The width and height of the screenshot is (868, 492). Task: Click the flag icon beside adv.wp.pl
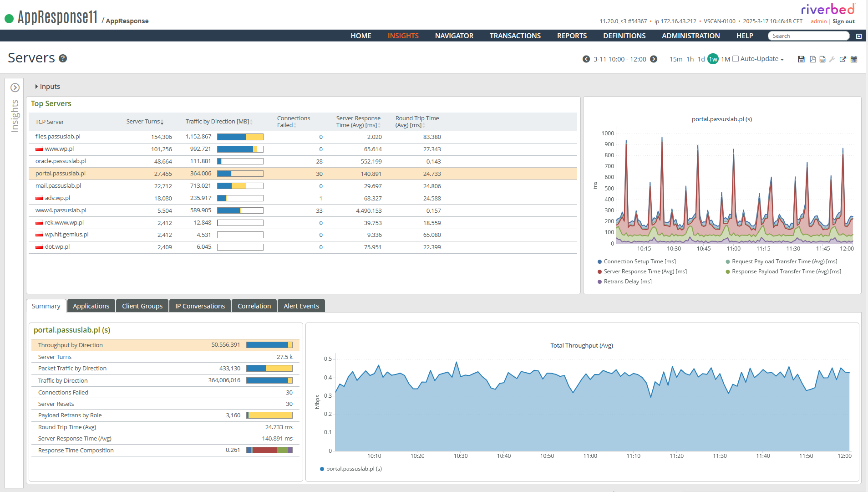[x=39, y=198]
